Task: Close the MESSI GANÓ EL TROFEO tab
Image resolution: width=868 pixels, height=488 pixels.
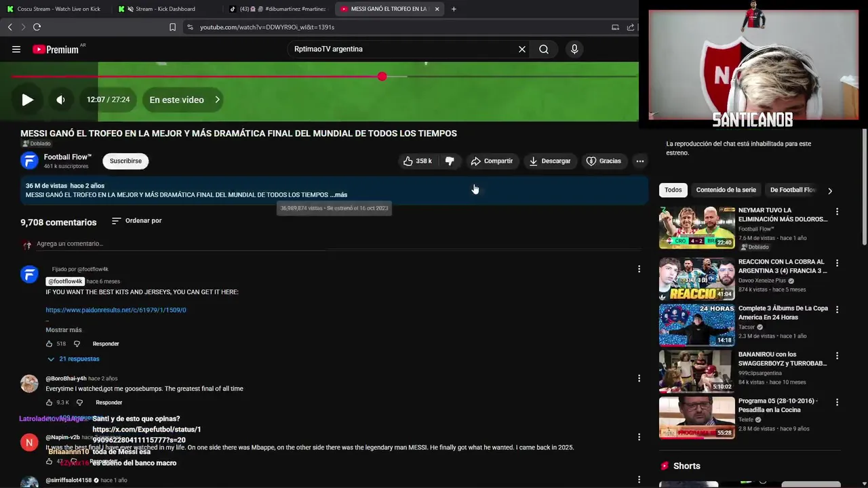Action: point(437,9)
